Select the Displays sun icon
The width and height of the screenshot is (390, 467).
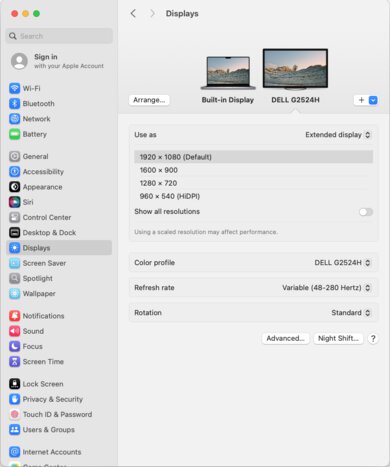pyautogui.click(x=15, y=248)
